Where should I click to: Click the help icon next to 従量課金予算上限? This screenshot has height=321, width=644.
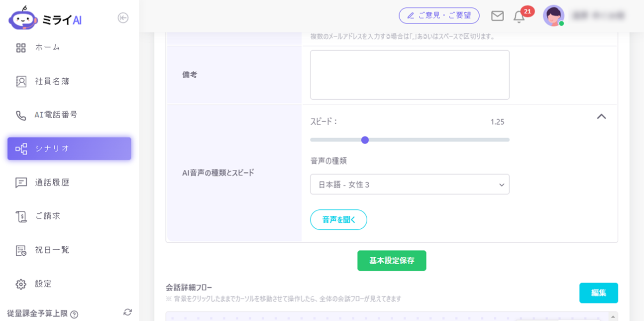[74, 314]
